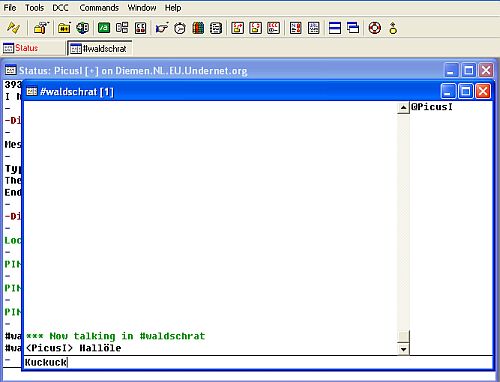Image resolution: width=500 pixels, height=382 pixels.
Task: Open the Colours books icon
Action: 198,28
